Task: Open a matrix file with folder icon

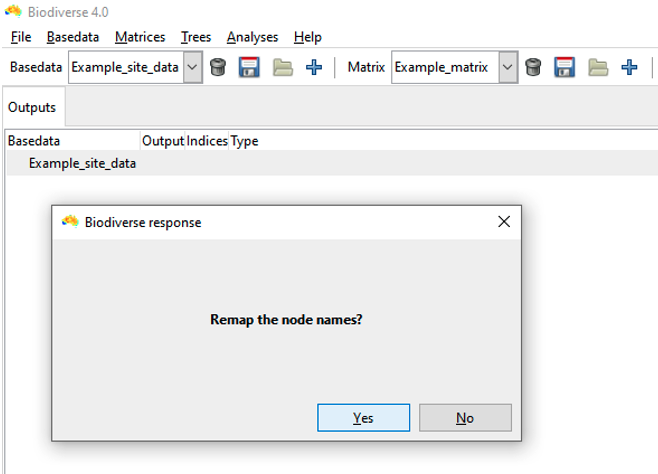Action: tap(598, 67)
